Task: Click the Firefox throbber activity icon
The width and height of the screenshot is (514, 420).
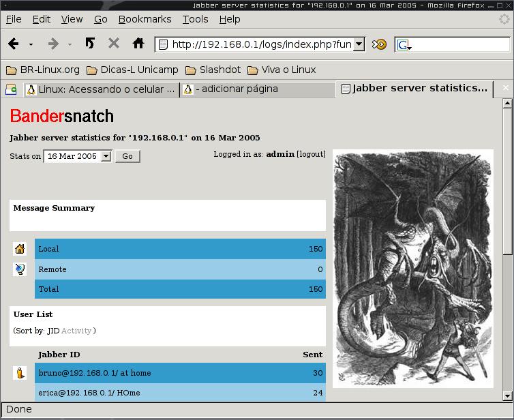Action: [x=504, y=19]
